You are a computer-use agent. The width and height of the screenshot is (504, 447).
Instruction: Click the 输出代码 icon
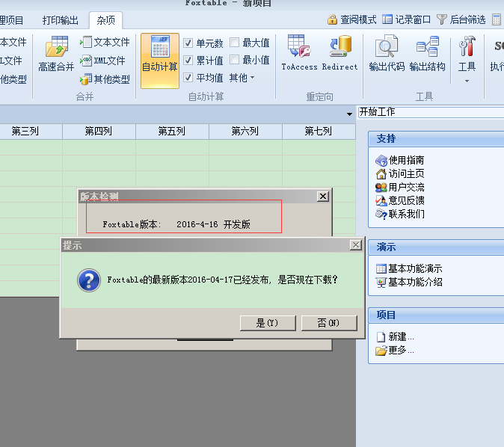pos(387,46)
